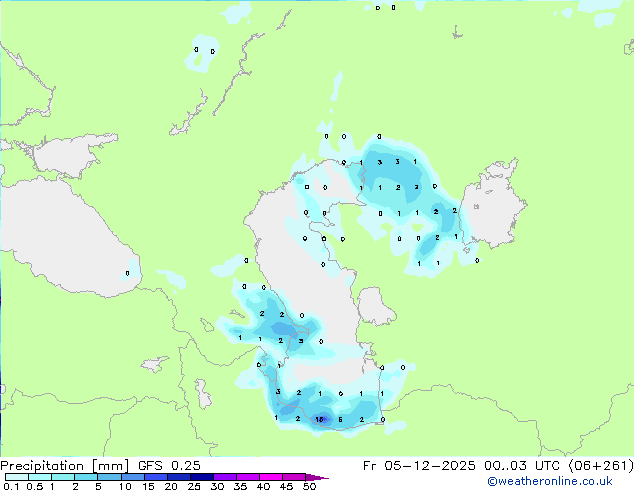634x490 pixels.
Task: Click the '10' legend scale label
Action: click(x=125, y=486)
